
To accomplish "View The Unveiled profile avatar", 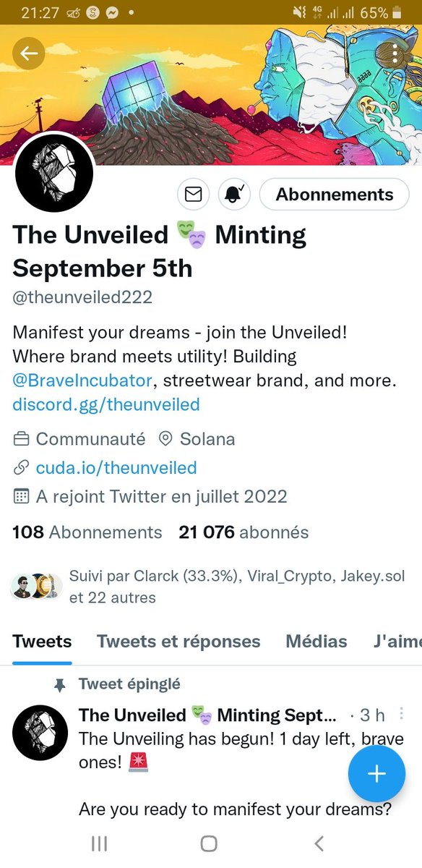I will [54, 172].
